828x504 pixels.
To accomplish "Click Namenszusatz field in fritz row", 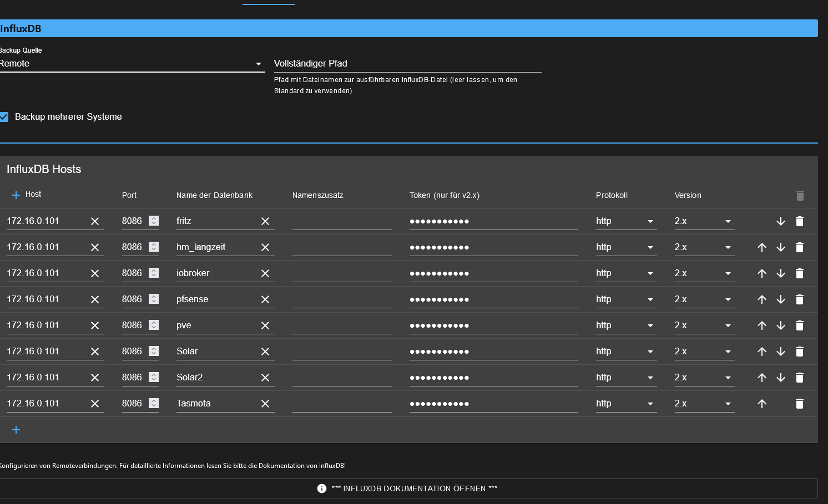I will coord(342,221).
